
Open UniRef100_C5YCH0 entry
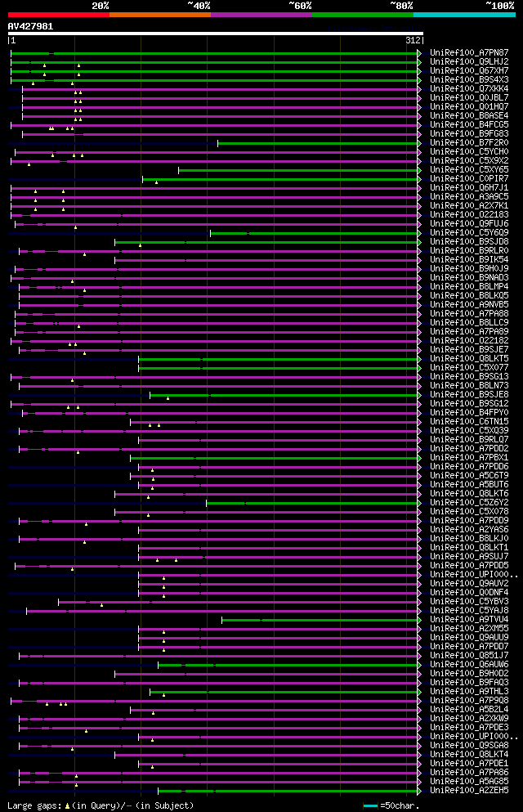pyautogui.click(x=469, y=152)
